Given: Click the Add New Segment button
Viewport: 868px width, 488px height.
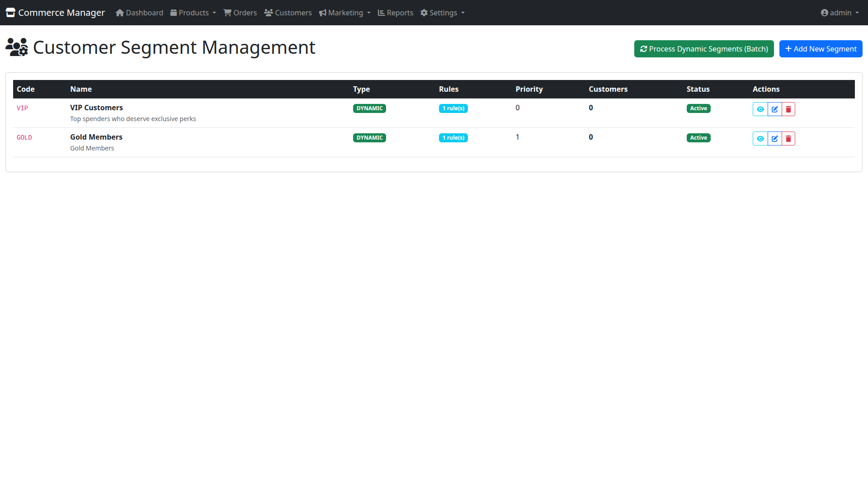Looking at the screenshot, I should 821,48.
